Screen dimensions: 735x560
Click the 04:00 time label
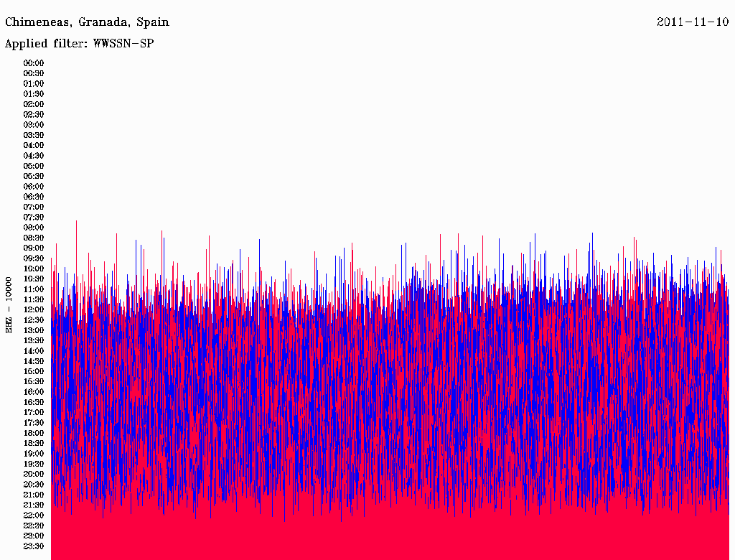tap(34, 145)
